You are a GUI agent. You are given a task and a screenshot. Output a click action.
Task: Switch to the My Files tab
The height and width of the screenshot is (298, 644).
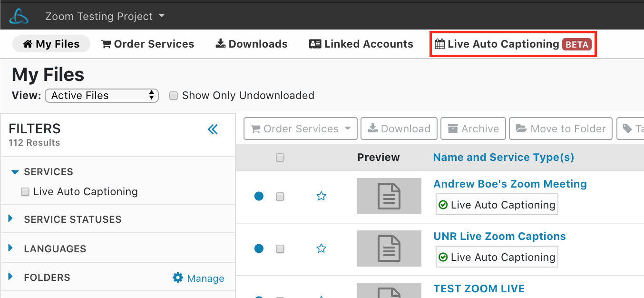pos(51,44)
